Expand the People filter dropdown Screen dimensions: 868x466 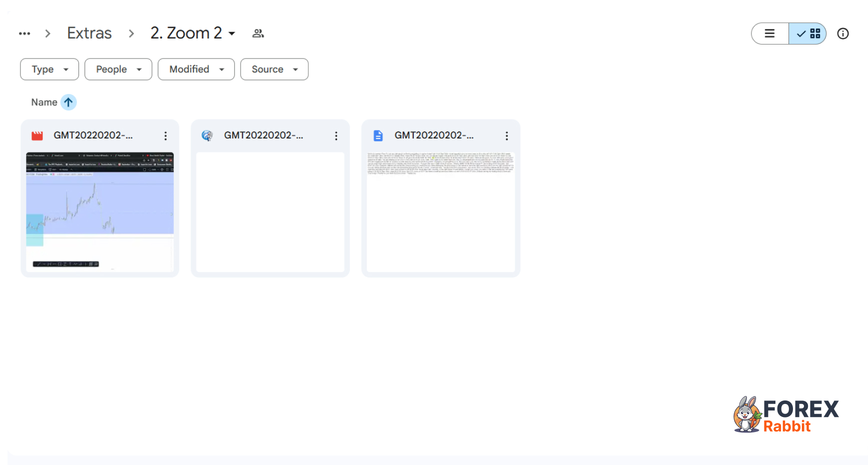118,69
